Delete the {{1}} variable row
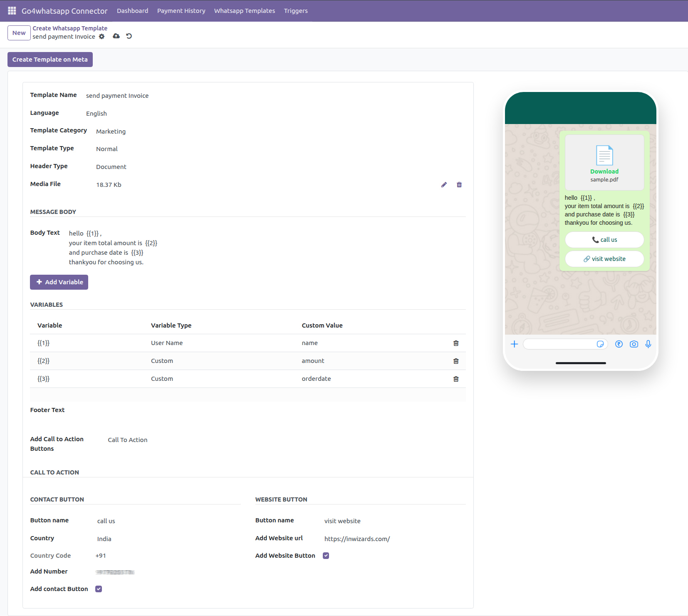 (456, 343)
